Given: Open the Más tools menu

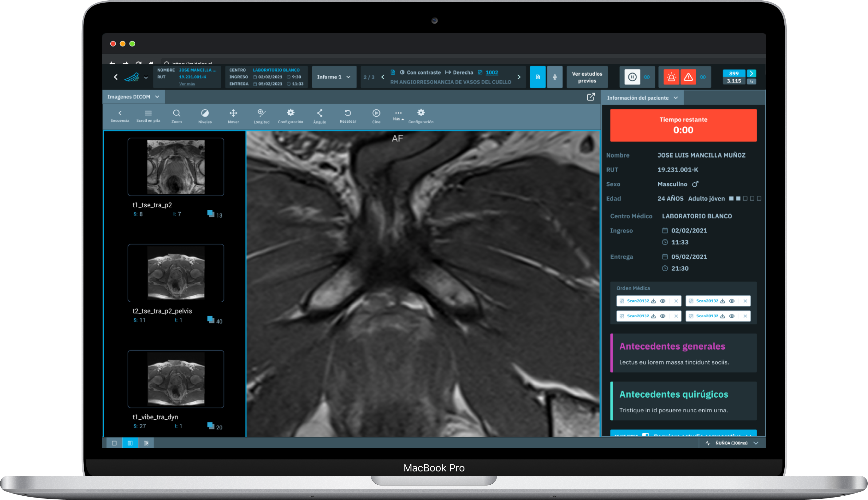Looking at the screenshot, I should [398, 115].
